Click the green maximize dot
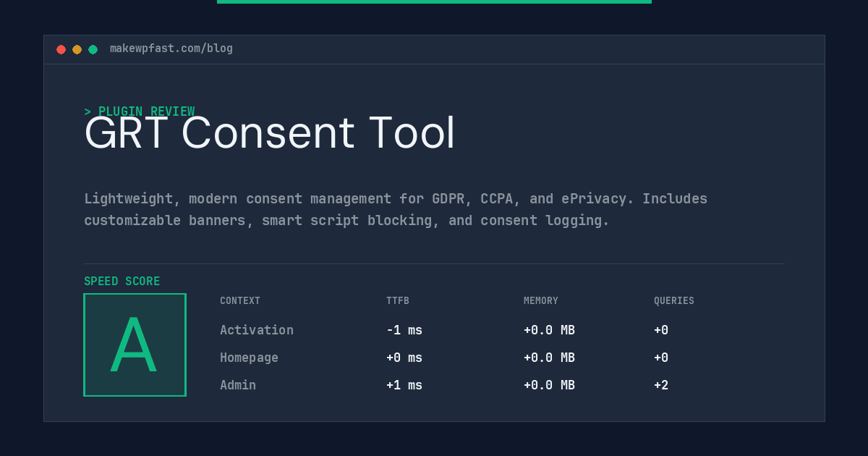Screen dimensions: 868x456 (x=93, y=49)
